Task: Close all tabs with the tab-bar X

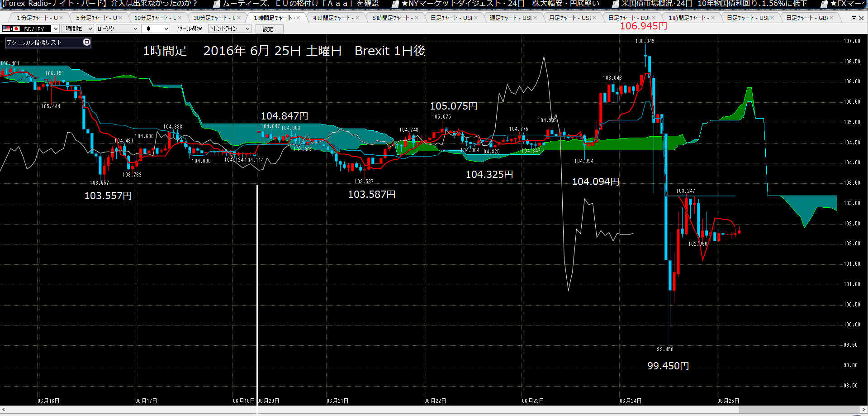Action: (861, 18)
